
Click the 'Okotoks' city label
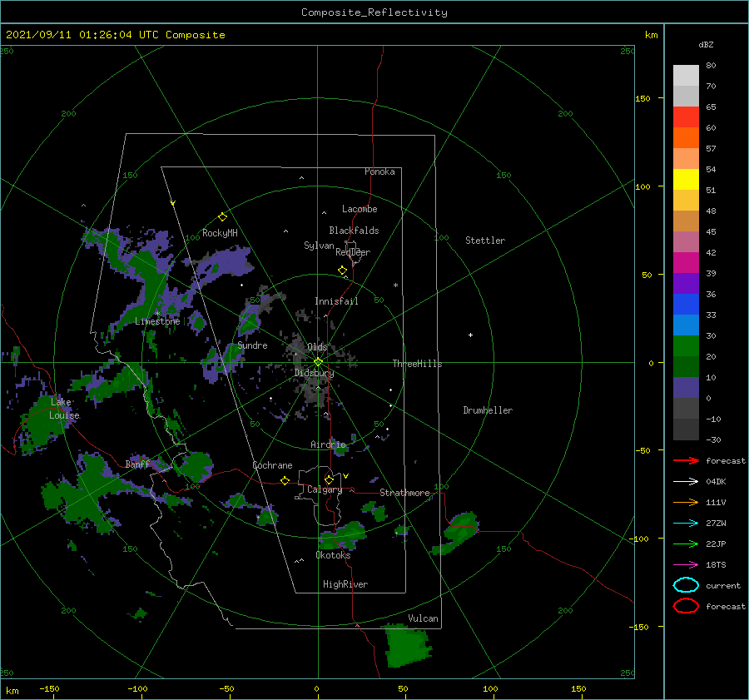point(333,555)
